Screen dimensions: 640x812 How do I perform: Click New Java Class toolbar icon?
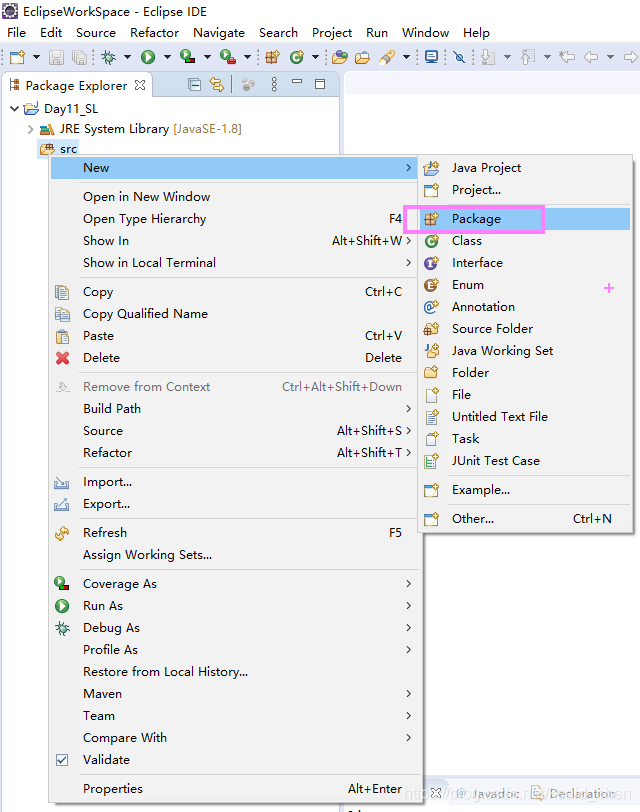pos(297,56)
